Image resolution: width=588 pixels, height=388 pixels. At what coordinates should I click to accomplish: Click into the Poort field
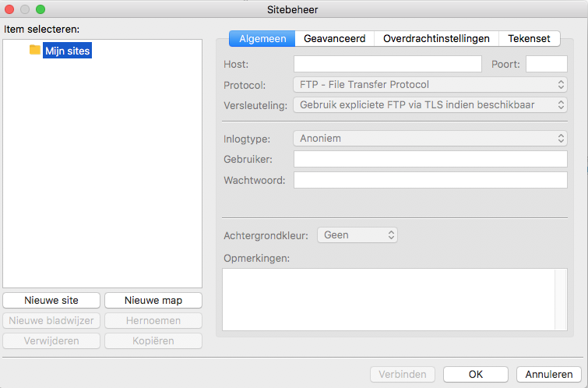[547, 64]
